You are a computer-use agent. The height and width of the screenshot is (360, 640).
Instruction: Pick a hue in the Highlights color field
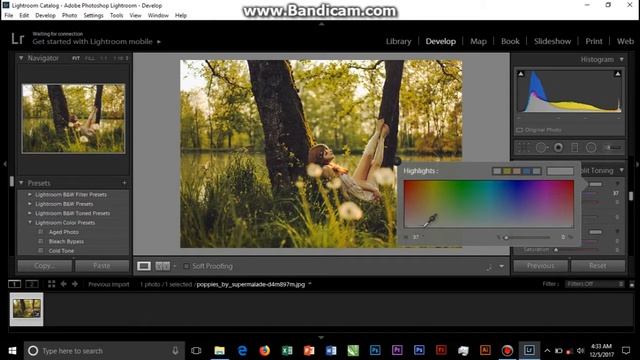coord(489,204)
